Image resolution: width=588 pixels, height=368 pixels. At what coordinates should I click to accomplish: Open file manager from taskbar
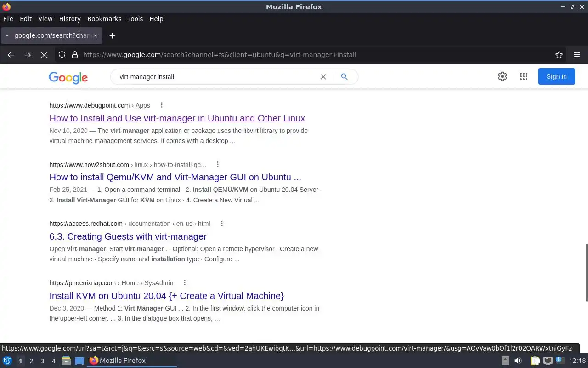[x=66, y=361]
